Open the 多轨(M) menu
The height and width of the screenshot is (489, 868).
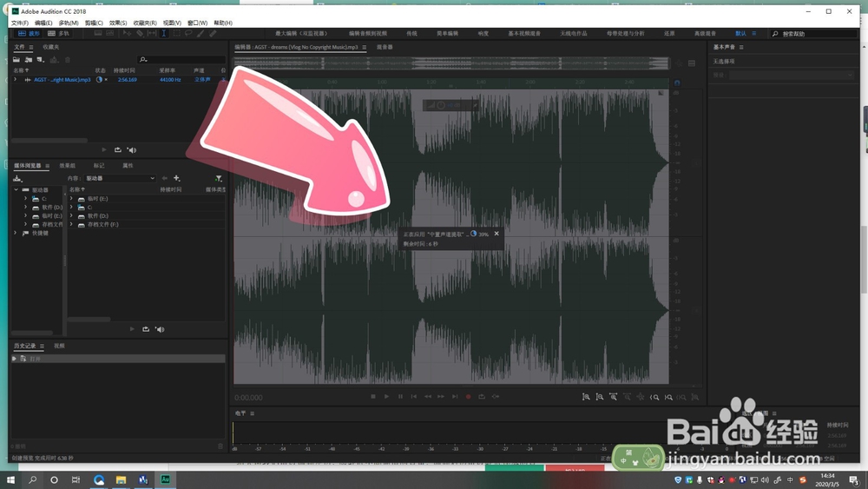(x=69, y=23)
